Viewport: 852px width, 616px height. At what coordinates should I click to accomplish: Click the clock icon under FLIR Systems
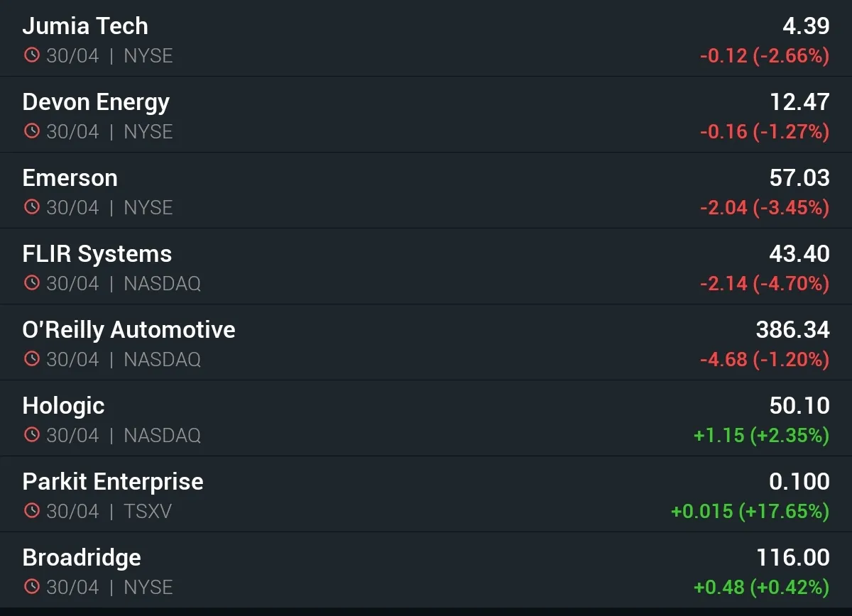point(31,283)
